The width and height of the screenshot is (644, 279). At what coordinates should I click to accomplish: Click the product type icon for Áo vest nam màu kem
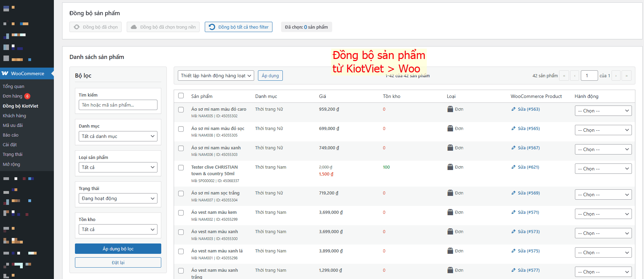point(450,212)
